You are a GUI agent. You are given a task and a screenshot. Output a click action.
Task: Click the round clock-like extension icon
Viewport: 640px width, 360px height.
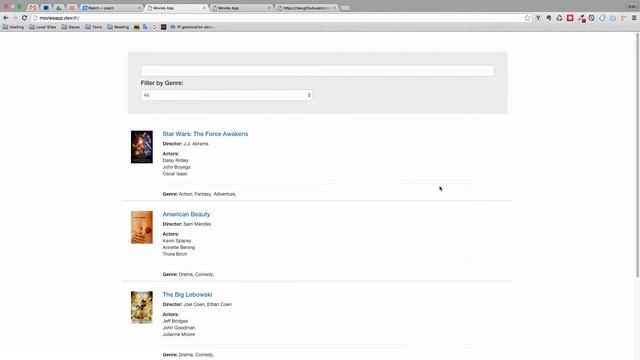click(x=591, y=18)
